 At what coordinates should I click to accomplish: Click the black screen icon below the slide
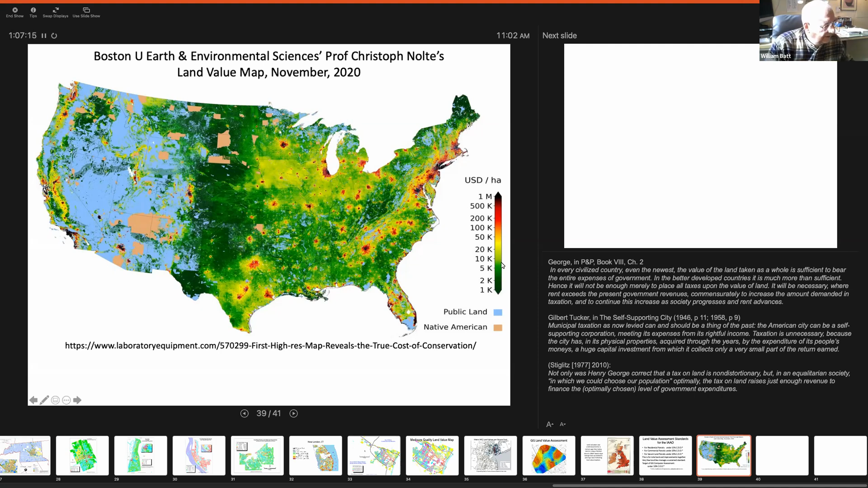pyautogui.click(x=55, y=400)
